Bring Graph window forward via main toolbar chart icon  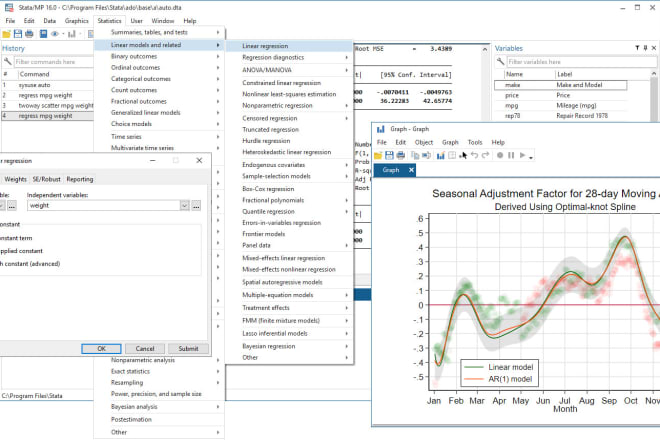point(72,34)
